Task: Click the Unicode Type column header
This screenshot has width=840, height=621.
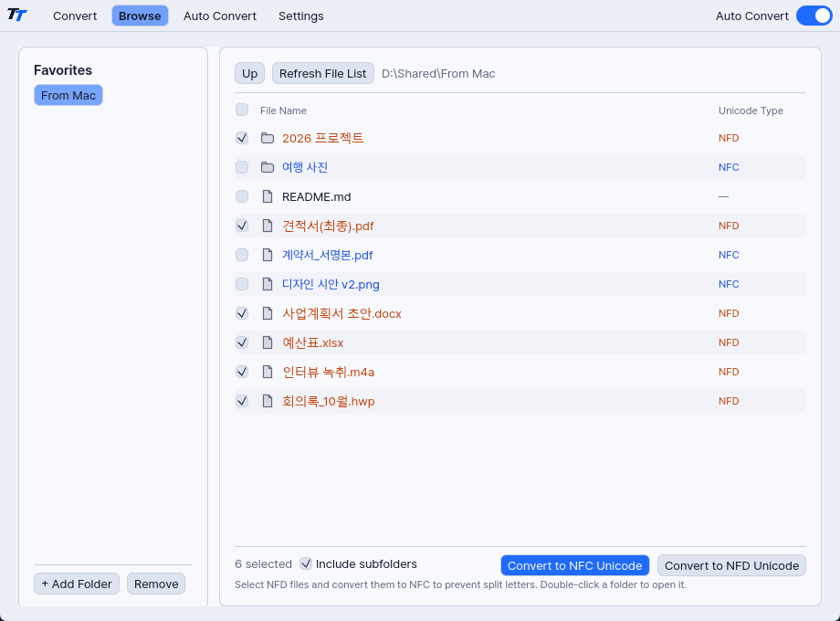Action: [x=751, y=111]
